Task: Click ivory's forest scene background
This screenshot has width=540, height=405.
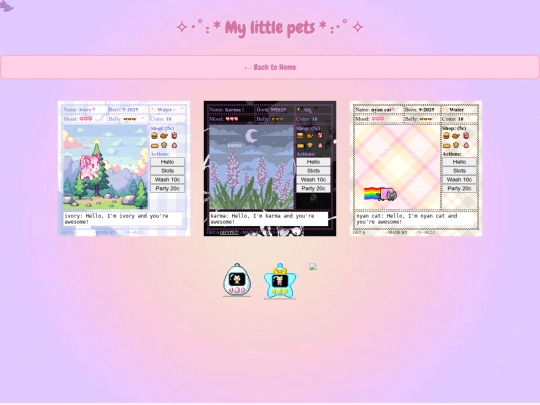Action: point(105,167)
